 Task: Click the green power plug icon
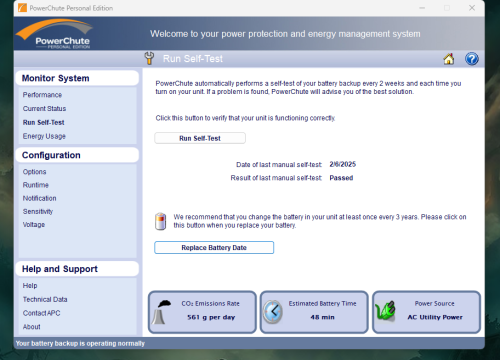coord(385,311)
